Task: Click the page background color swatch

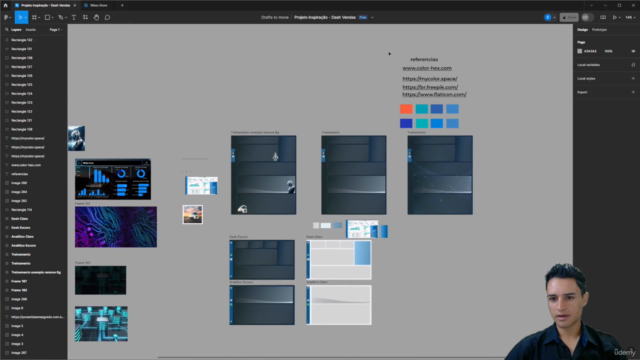Action: tap(580, 51)
